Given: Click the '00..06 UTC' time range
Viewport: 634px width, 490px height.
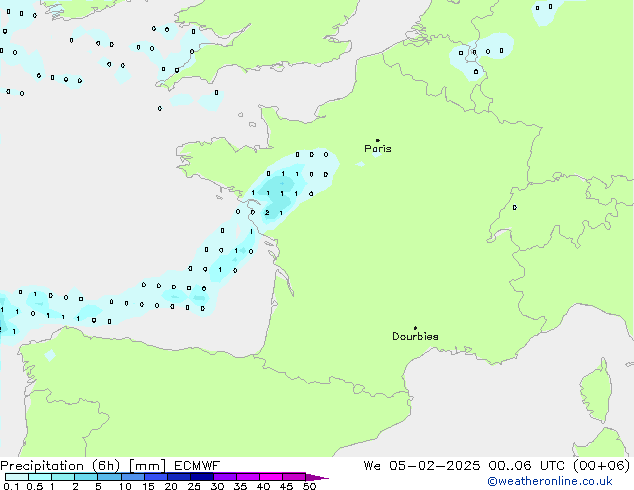Looking at the screenshot, I should click(528, 466).
